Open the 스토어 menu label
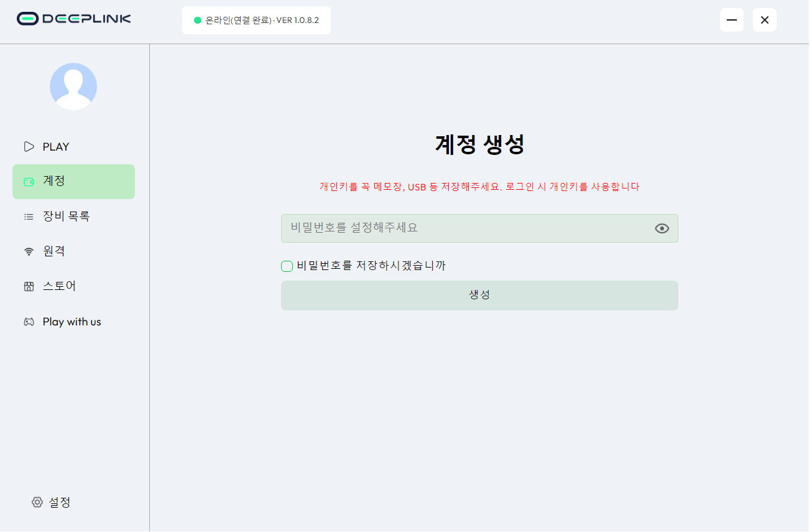Viewport: 812px width, 532px height. [59, 287]
